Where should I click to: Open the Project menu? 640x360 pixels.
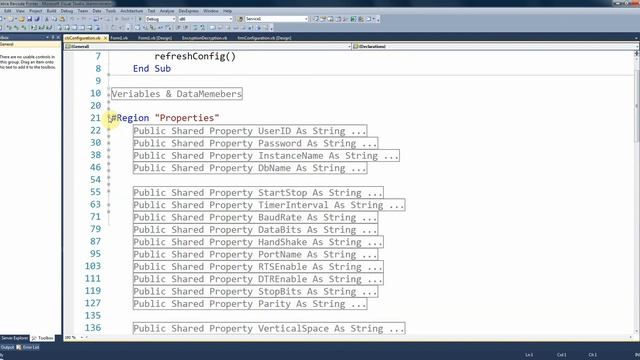(36, 11)
